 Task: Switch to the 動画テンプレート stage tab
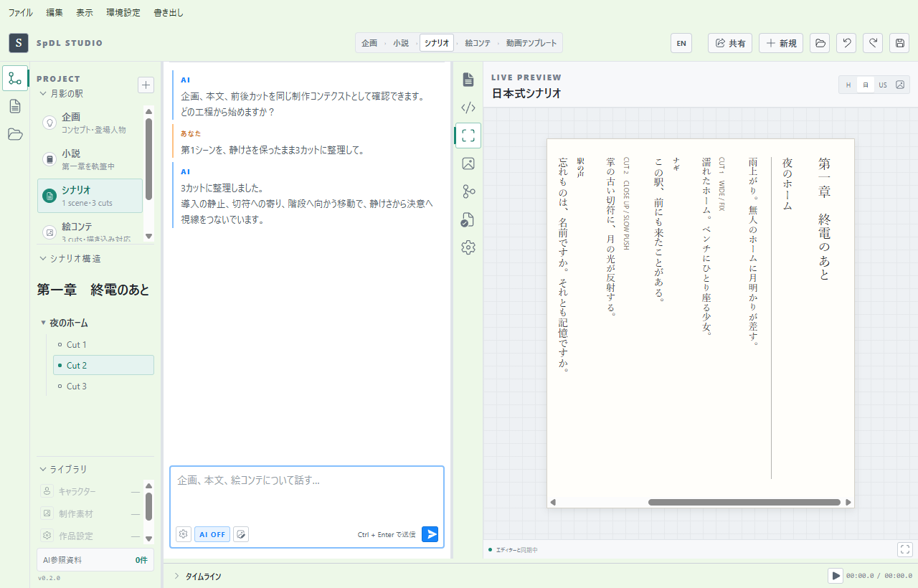tap(531, 43)
